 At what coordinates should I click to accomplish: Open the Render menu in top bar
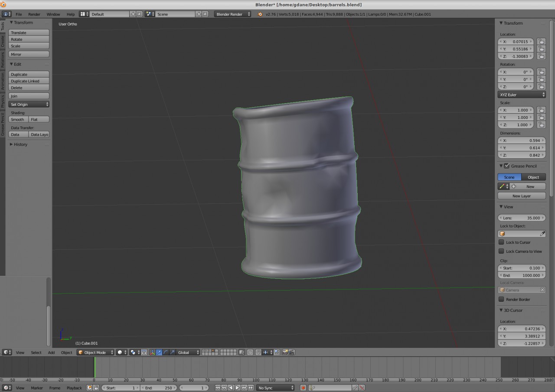pos(34,14)
